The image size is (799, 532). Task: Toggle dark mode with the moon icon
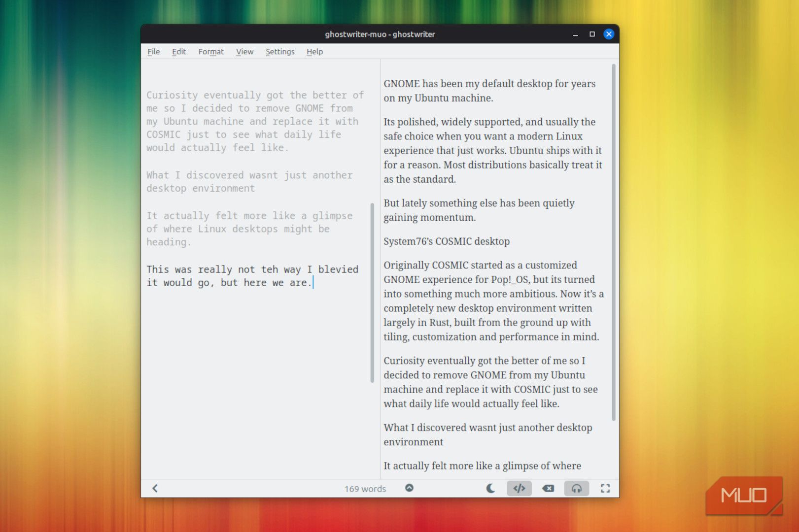click(x=490, y=488)
